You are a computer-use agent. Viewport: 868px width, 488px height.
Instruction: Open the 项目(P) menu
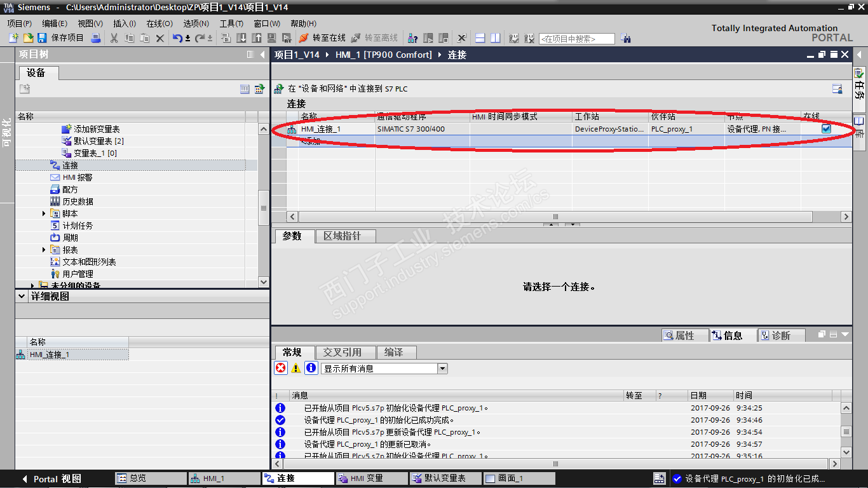(20, 24)
